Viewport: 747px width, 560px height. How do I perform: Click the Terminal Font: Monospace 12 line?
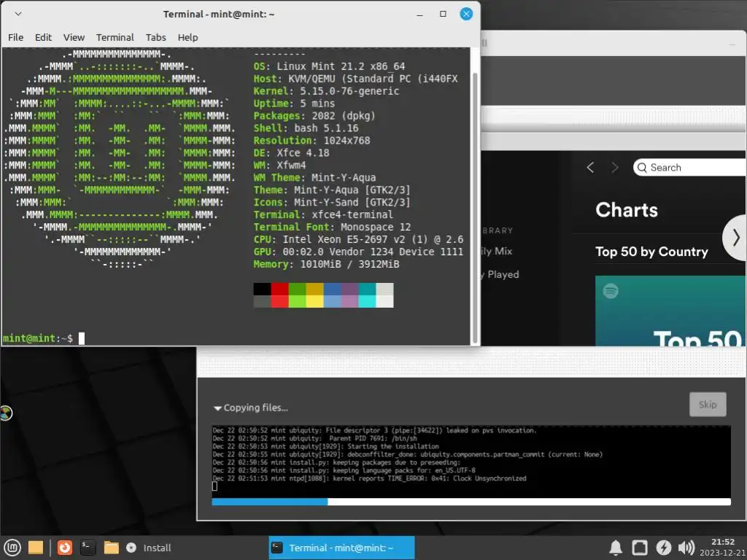[332, 227]
